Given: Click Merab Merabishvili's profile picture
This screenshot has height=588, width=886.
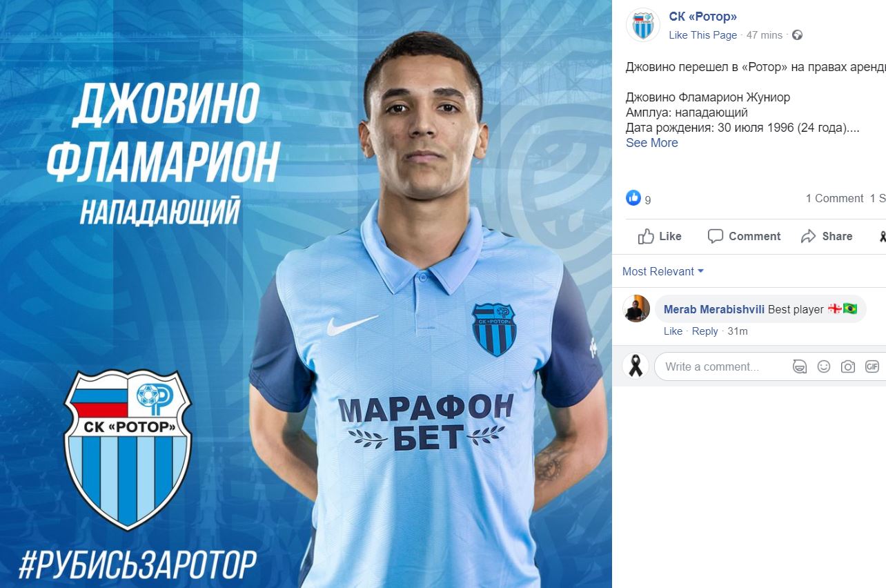Looking at the screenshot, I should point(637,308).
